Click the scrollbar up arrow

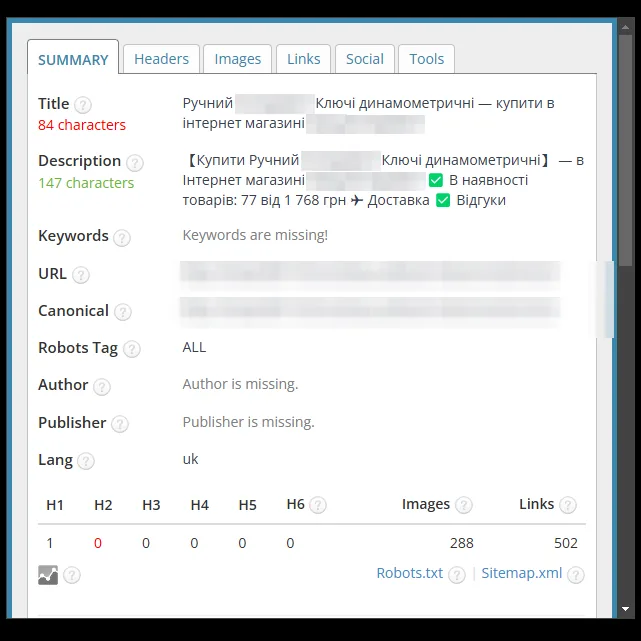[625, 27]
